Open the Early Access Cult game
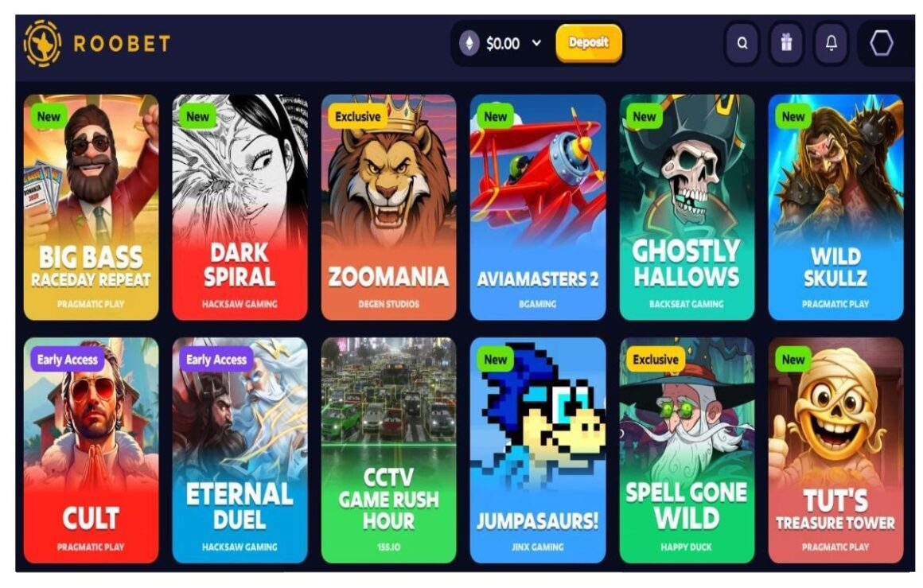Screen dimensions: 923x588 pos(92,450)
